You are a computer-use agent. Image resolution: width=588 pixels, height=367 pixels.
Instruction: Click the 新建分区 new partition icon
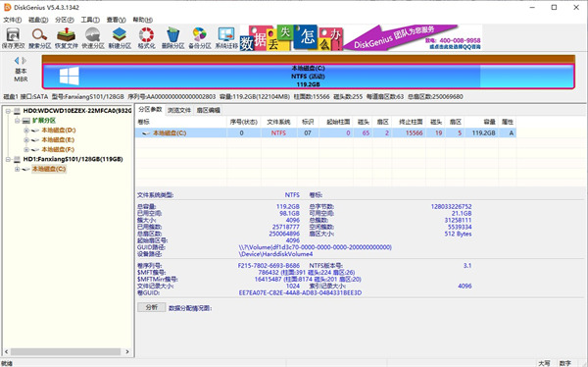point(120,38)
